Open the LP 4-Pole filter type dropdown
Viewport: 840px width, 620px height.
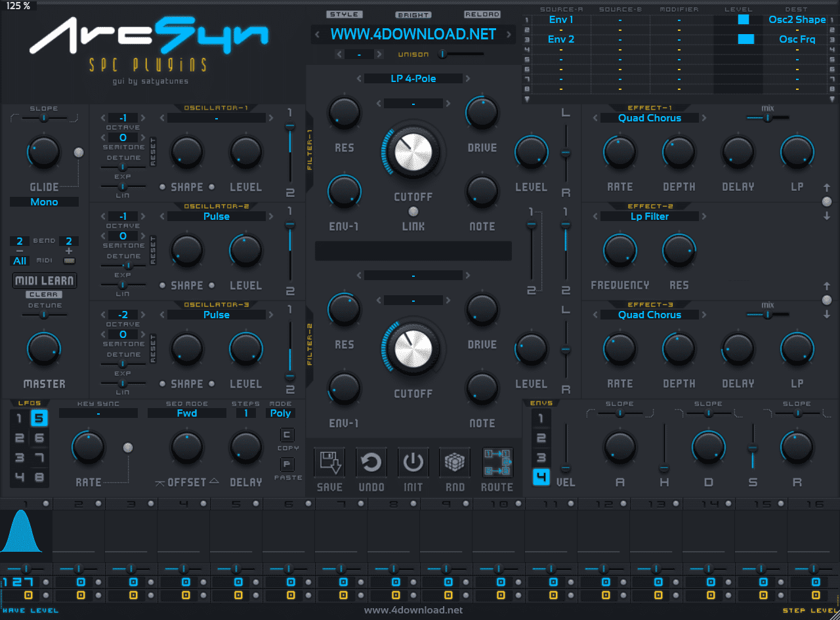(x=413, y=79)
